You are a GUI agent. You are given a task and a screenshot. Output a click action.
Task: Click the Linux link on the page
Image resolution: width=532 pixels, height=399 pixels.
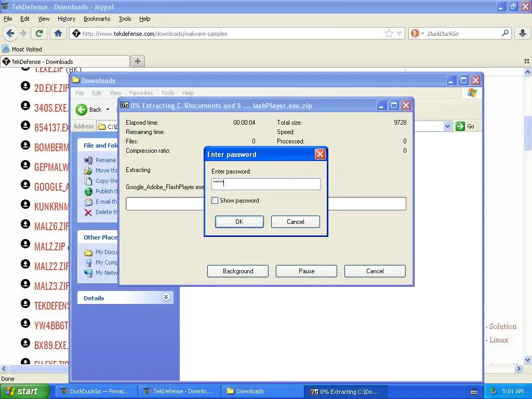click(x=498, y=340)
